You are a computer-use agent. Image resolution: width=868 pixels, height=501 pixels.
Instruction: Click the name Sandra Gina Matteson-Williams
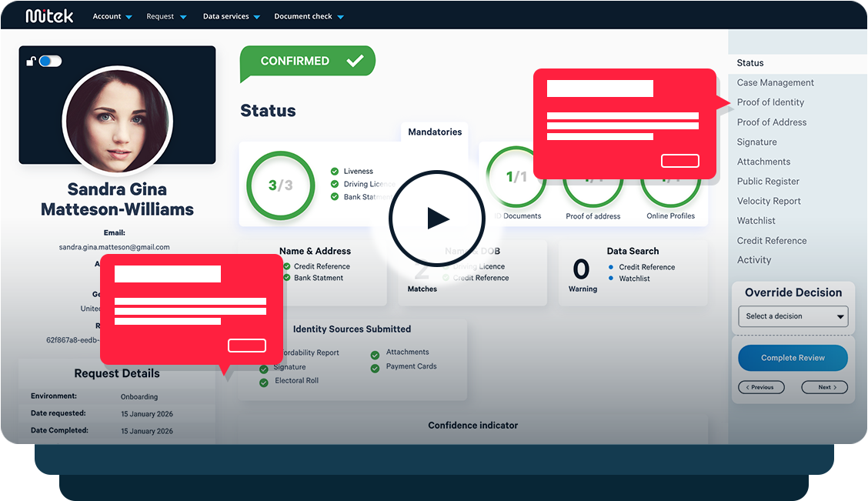tap(118, 199)
